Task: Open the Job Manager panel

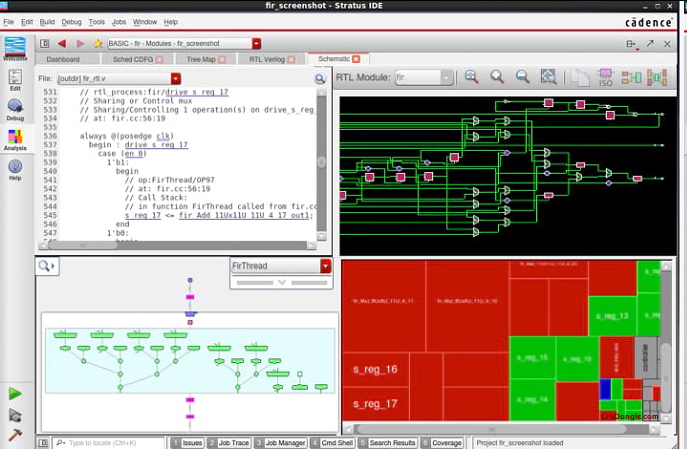Action: click(280, 442)
